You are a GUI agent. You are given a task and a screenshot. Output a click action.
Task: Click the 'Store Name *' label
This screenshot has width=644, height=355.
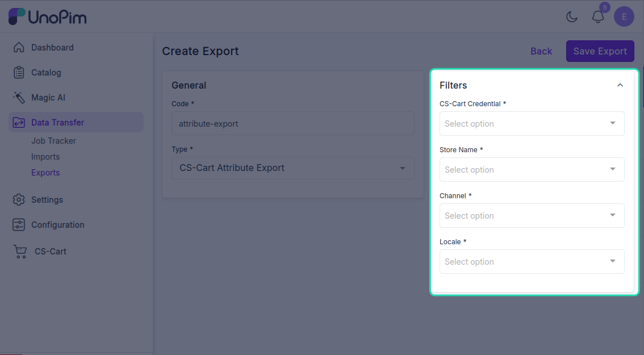(461, 150)
